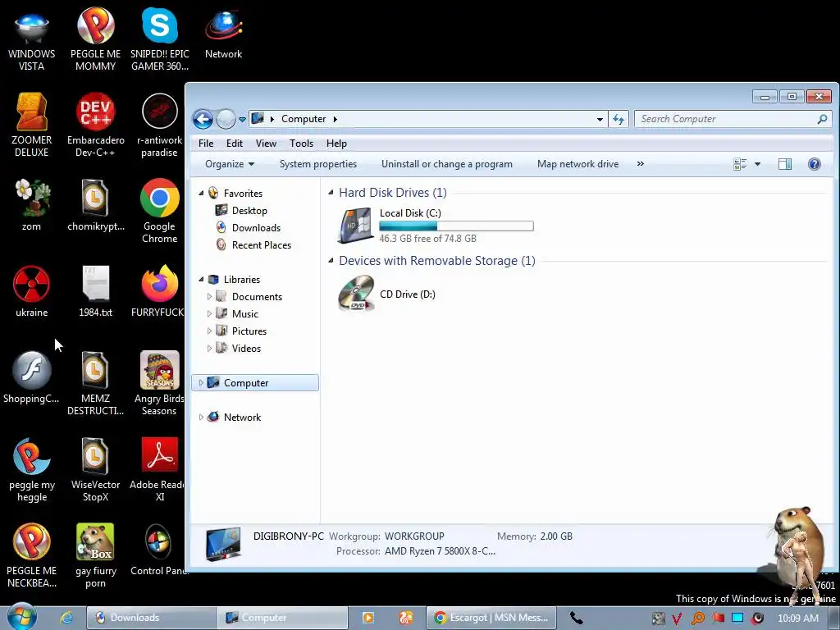840x630 pixels.
Task: Select Adobe Reader XI desktop icon
Action: point(158,470)
